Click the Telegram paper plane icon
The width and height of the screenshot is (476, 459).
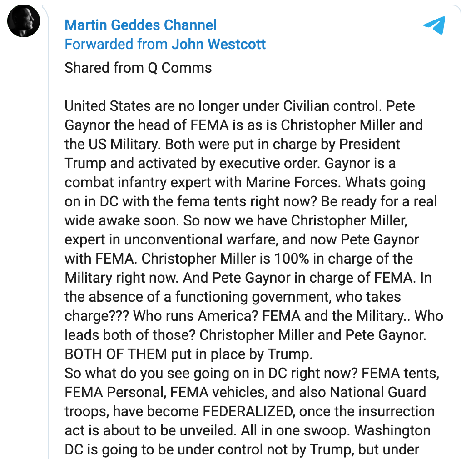click(434, 25)
